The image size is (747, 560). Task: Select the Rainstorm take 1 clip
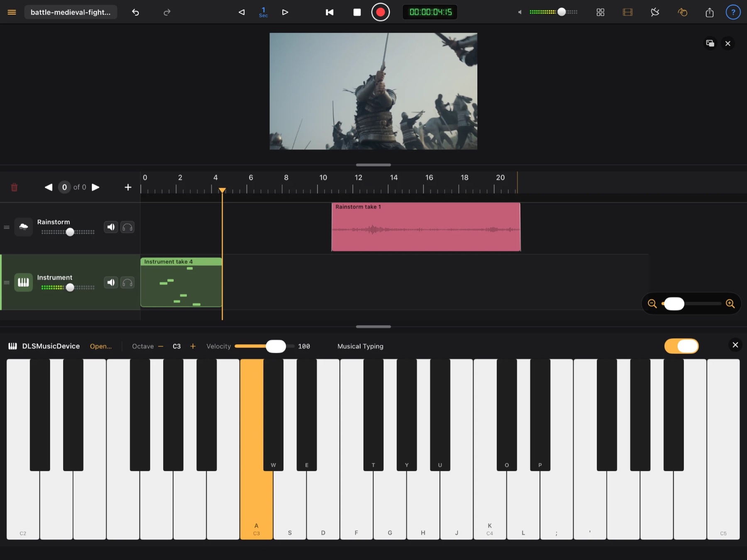tap(426, 227)
